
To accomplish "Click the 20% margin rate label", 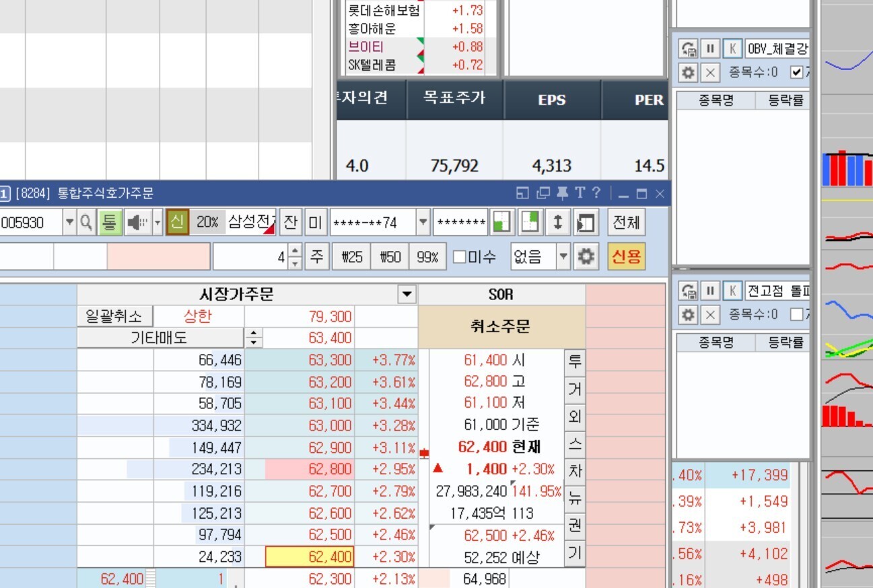I will pos(207,222).
